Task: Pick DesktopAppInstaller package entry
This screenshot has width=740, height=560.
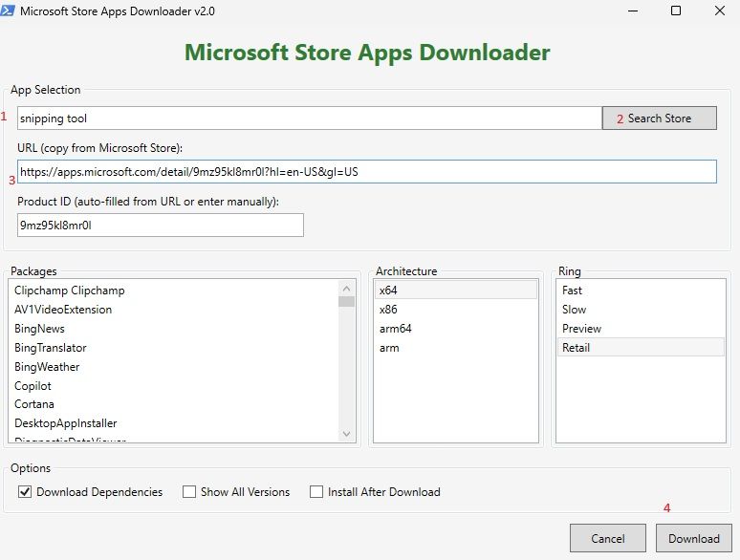Action: coord(65,423)
